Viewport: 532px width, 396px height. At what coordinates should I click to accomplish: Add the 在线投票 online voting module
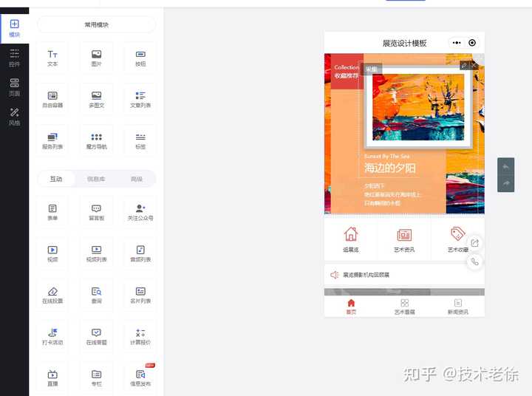coord(52,295)
